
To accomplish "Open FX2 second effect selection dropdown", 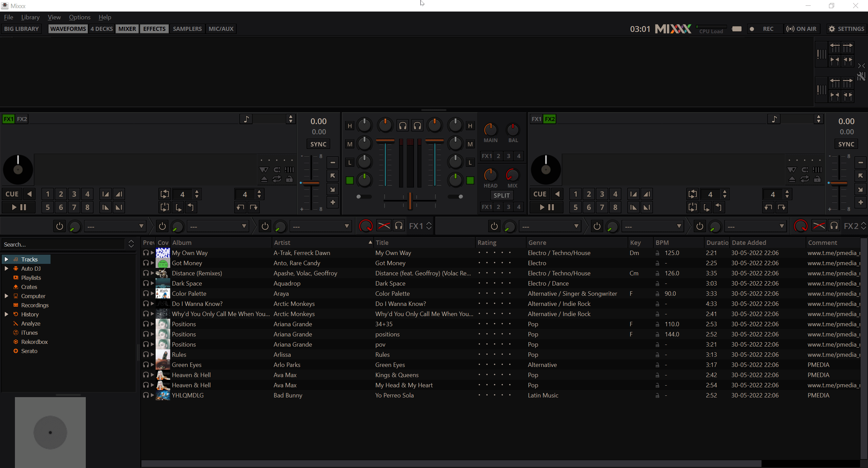I will pos(652,226).
